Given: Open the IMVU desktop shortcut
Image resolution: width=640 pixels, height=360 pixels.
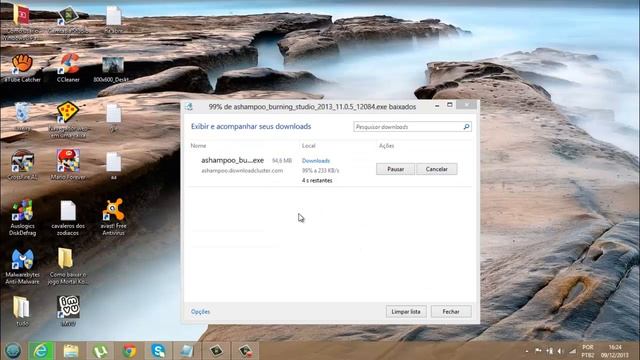Looking at the screenshot, I should pos(68,311).
